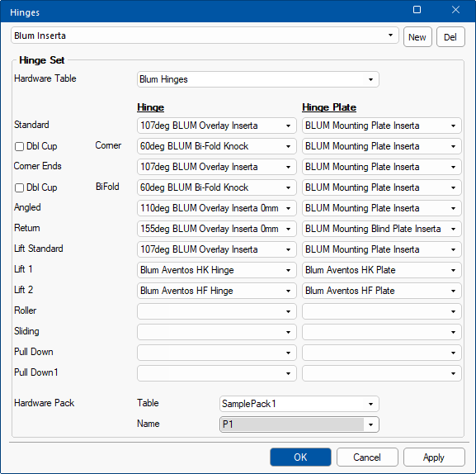This screenshot has height=474, width=476.
Task: Open BiFold hinge dropdown
Action: point(216,187)
